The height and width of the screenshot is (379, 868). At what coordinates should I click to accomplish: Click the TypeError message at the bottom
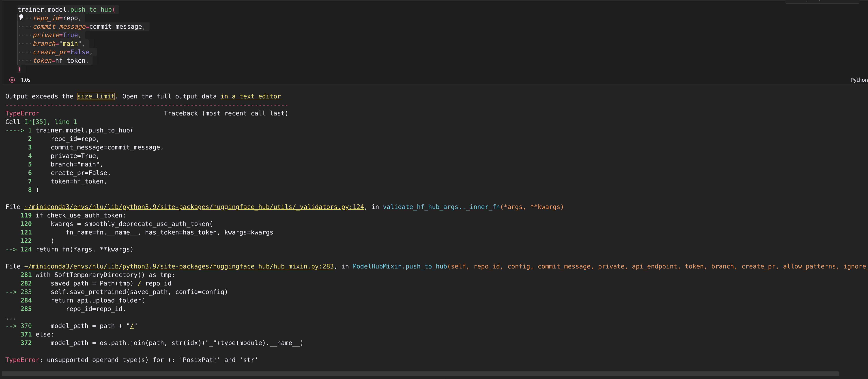coord(131,360)
